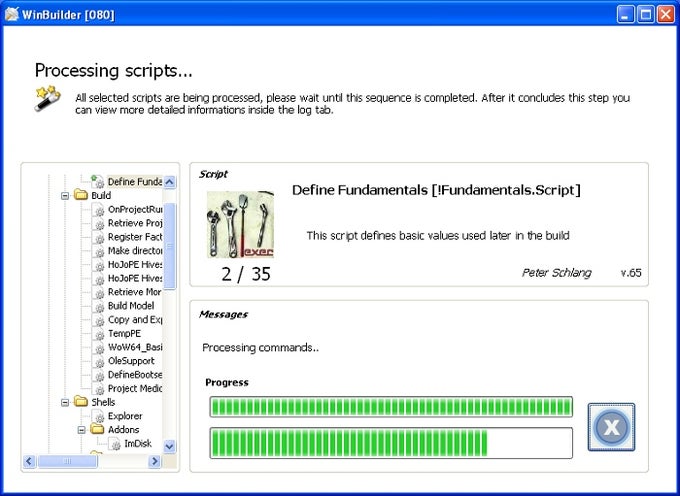The image size is (680, 496).
Task: Click the Make director script gear icon
Action: [99, 251]
